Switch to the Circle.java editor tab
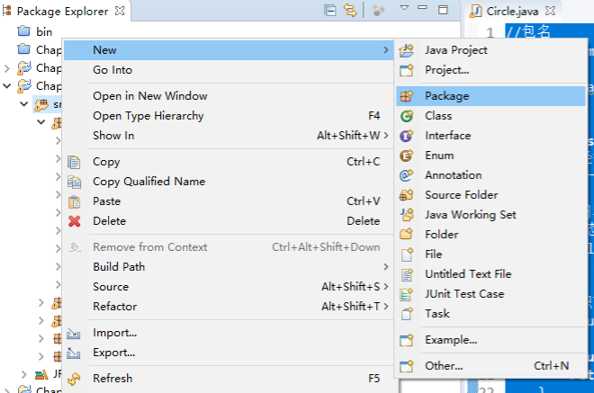 click(512, 11)
